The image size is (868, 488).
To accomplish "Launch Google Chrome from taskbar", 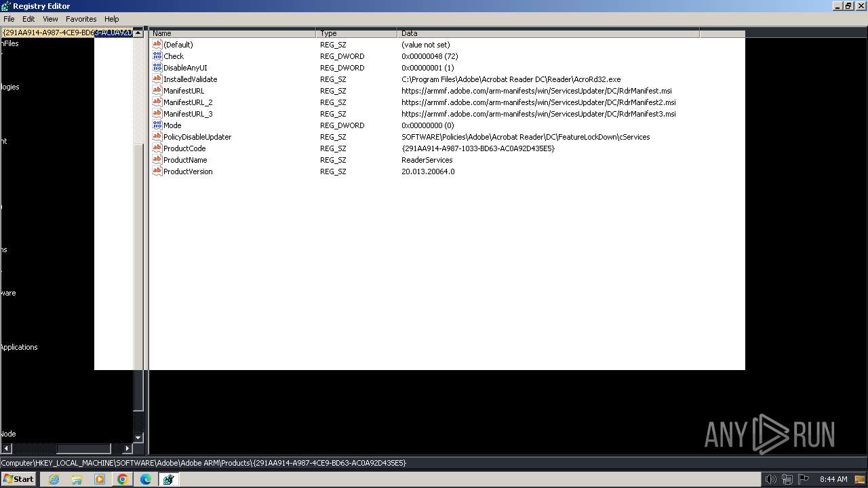I will [123, 479].
